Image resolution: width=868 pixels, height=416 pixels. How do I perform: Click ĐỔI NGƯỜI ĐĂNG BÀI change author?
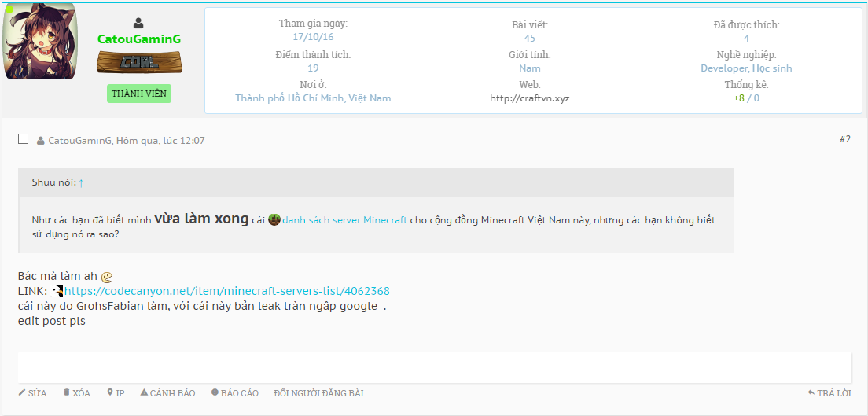(x=319, y=393)
